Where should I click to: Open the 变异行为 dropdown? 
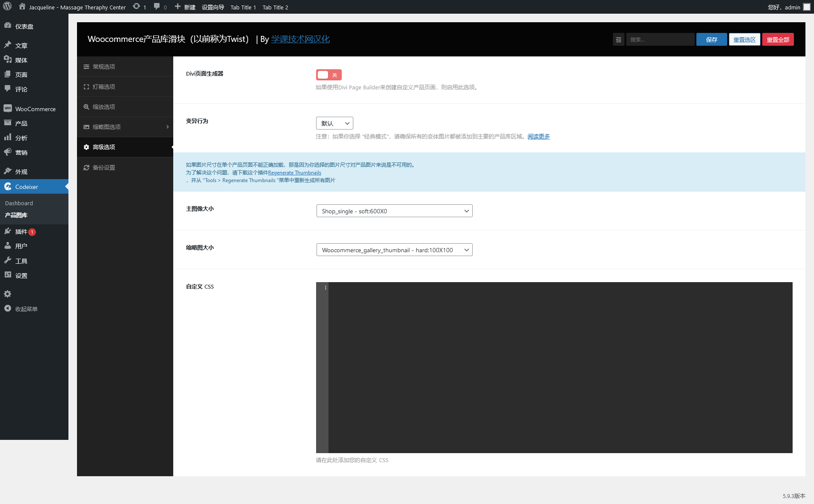click(x=334, y=124)
